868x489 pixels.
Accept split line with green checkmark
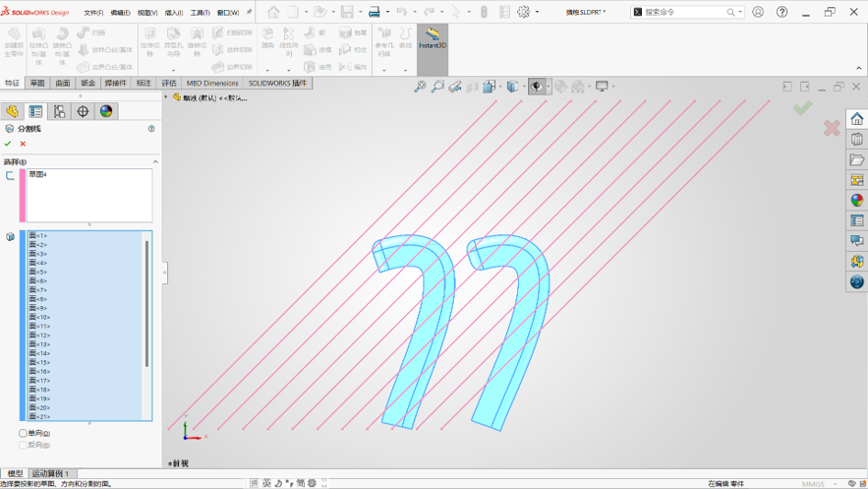(x=8, y=144)
